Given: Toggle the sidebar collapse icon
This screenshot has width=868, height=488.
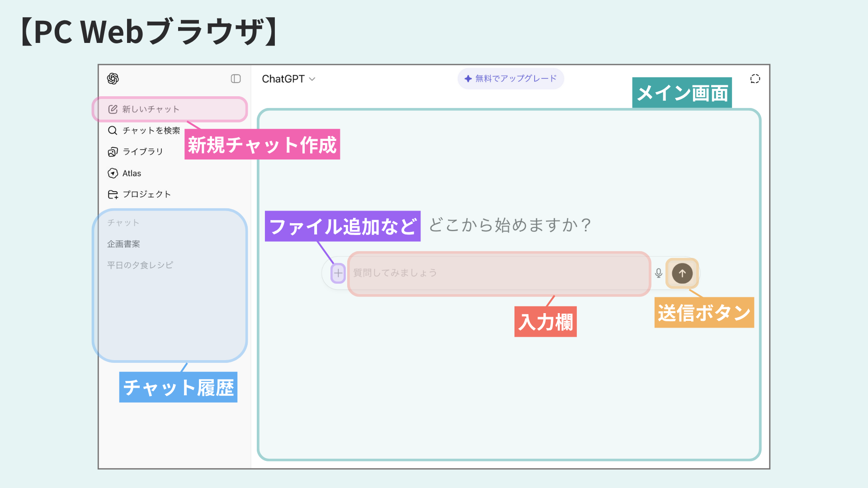Looking at the screenshot, I should click(x=236, y=79).
